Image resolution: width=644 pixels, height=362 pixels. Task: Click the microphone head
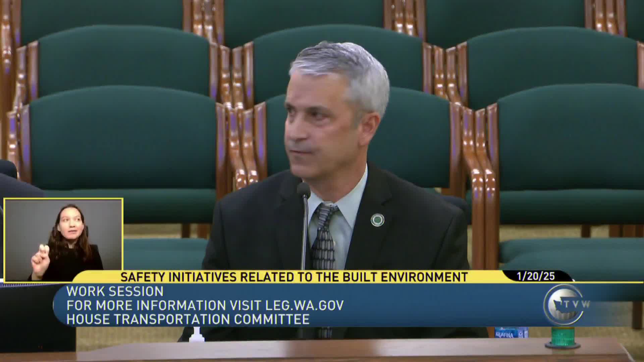[304, 190]
